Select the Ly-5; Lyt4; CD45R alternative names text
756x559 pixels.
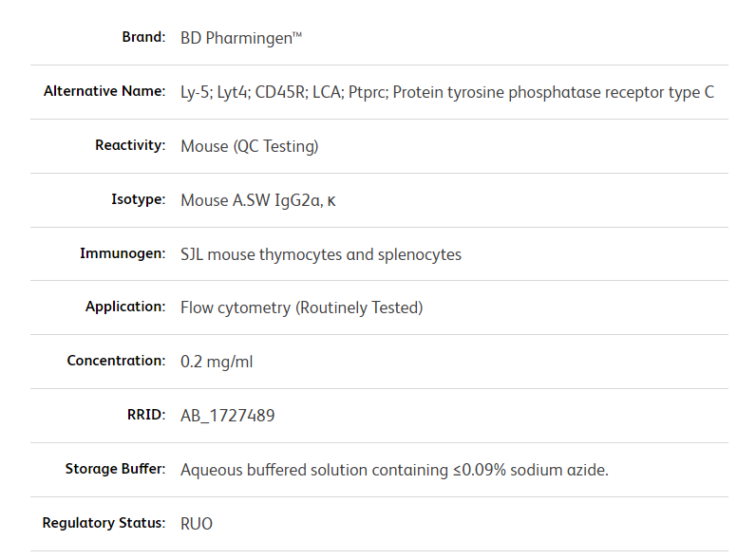pyautogui.click(x=446, y=92)
